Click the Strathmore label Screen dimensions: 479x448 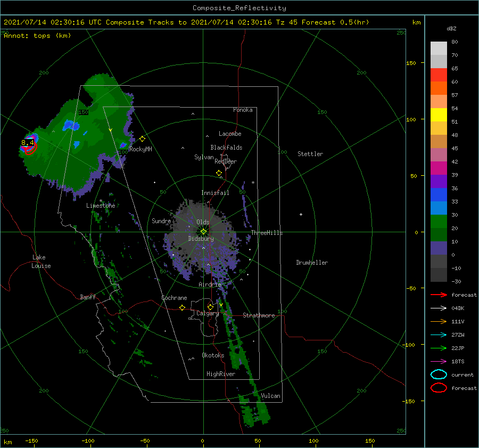click(x=259, y=315)
